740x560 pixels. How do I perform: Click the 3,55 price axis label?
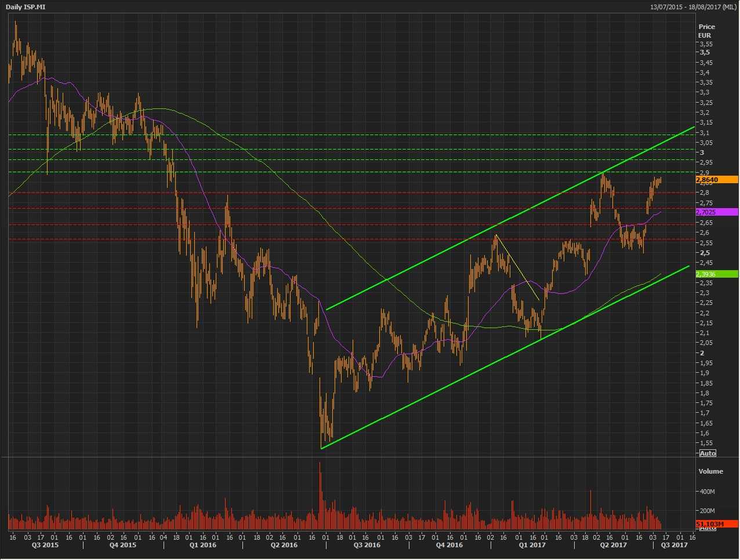tap(706, 44)
